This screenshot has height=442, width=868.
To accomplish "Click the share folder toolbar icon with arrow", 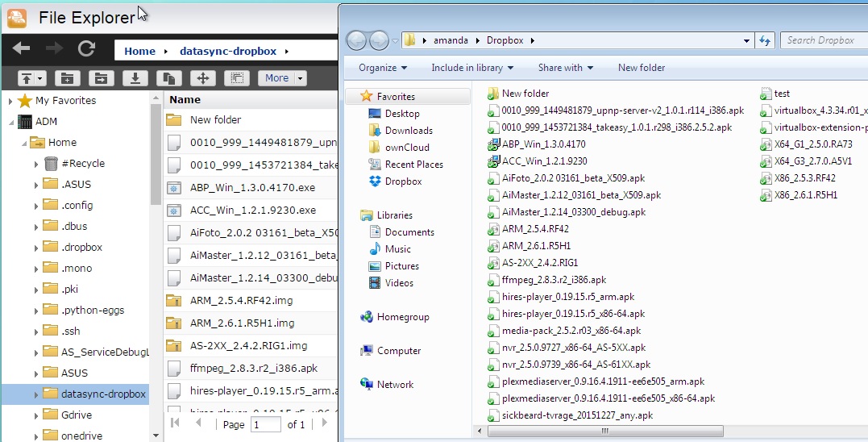I will click(x=101, y=78).
